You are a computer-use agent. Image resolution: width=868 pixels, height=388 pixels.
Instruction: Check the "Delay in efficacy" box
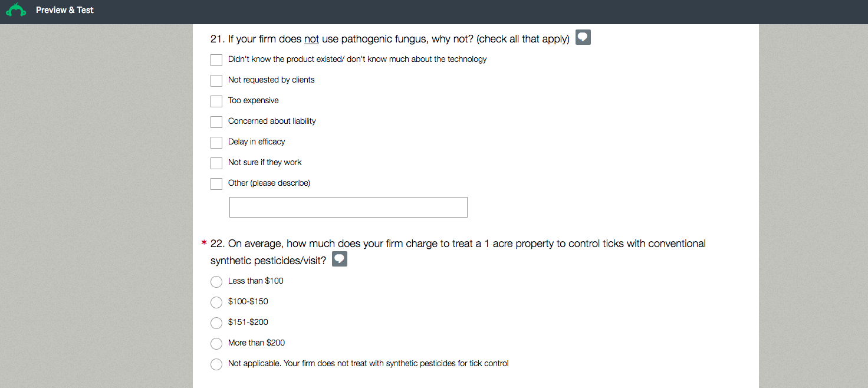coord(216,143)
